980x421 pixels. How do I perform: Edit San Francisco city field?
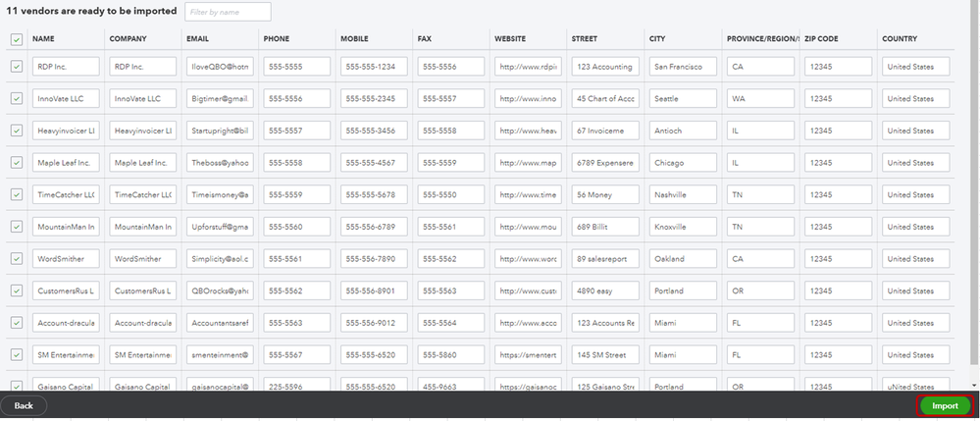[x=683, y=67]
